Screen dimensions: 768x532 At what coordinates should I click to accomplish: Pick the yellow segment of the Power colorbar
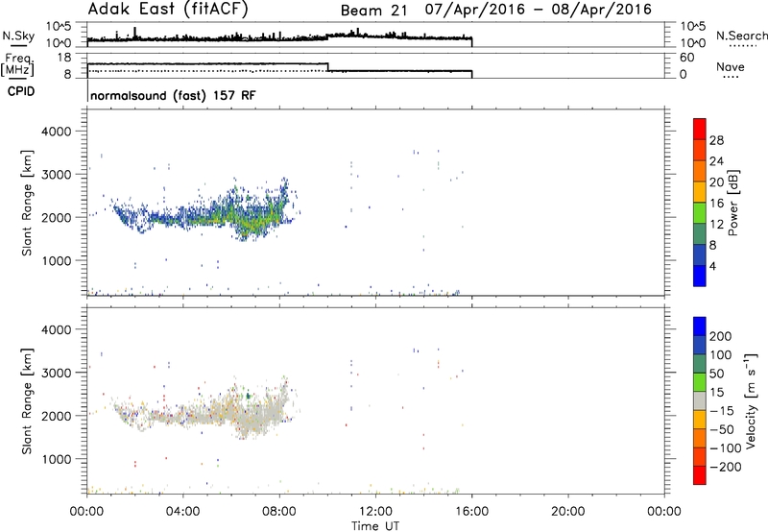pyautogui.click(x=700, y=191)
